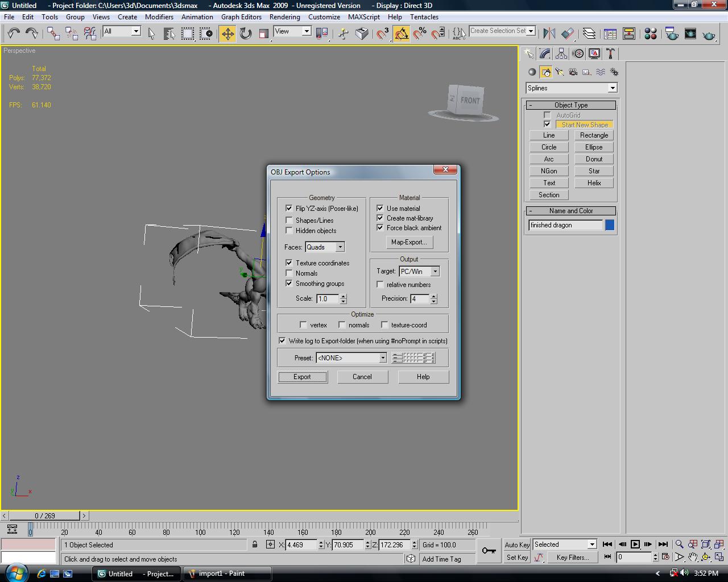728x582 pixels.
Task: Toggle the Force black ambient checkbox
Action: pos(380,228)
